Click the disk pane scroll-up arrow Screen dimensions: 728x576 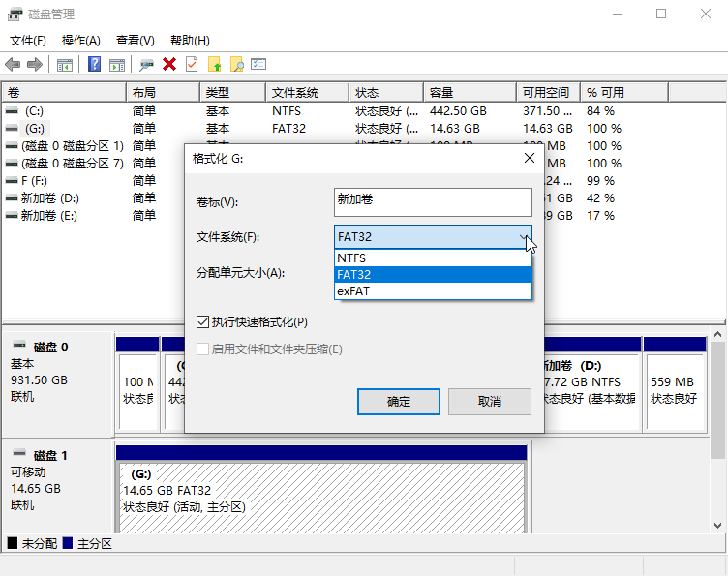[x=717, y=334]
